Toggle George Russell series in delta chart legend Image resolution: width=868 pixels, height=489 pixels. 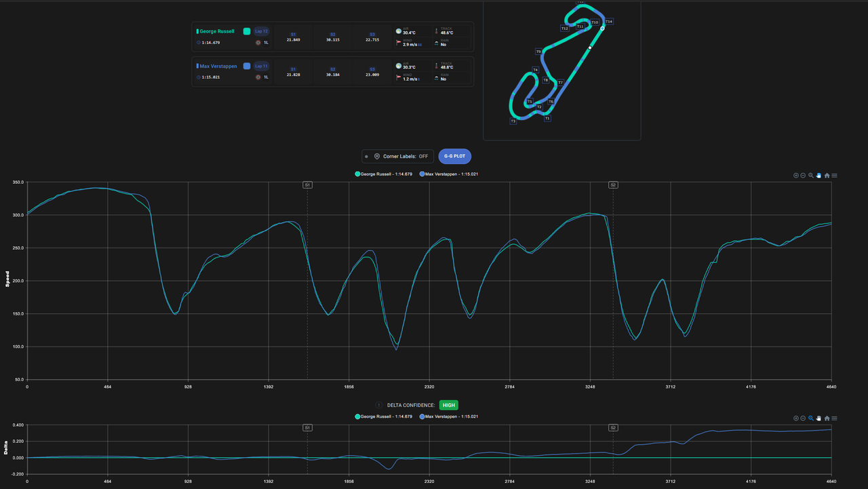point(383,416)
